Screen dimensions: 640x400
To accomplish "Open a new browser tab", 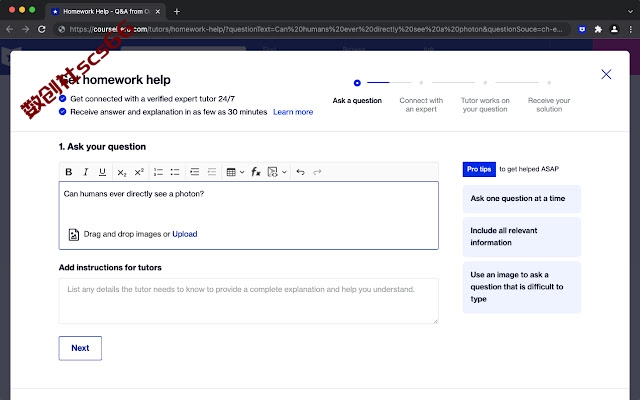I will coord(177,11).
